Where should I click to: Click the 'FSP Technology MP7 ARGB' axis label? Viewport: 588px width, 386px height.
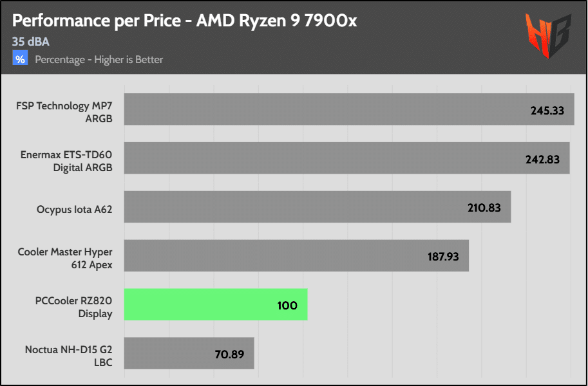click(64, 111)
